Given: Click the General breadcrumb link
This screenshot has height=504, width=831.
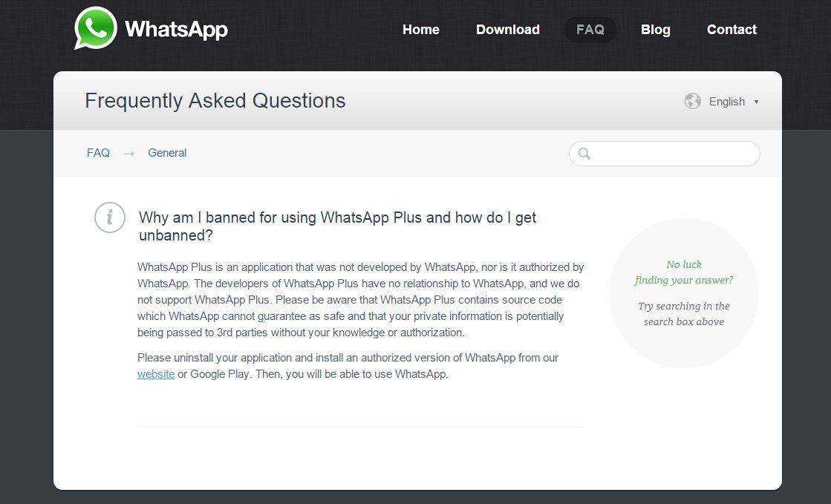Looking at the screenshot, I should pyautogui.click(x=167, y=153).
